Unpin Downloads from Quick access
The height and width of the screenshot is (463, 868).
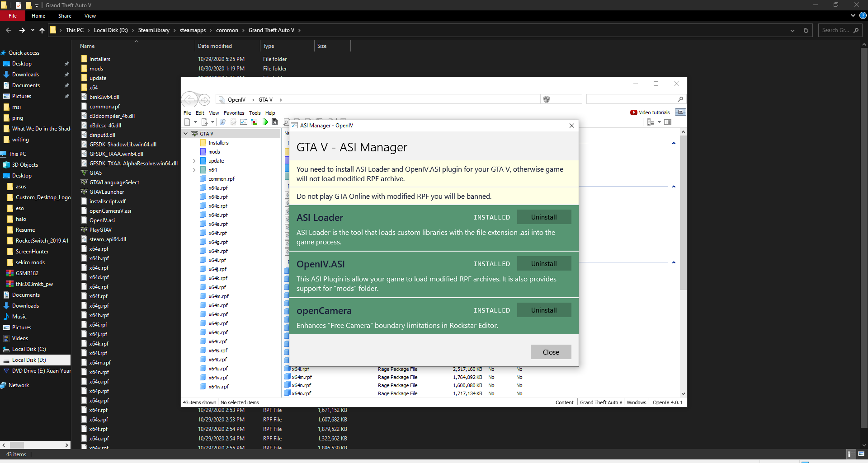click(x=66, y=74)
